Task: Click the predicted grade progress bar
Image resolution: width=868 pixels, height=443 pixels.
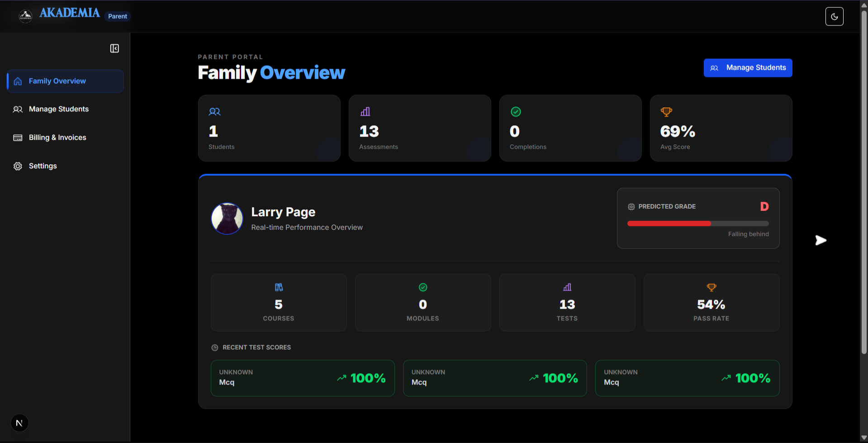Action: pos(697,224)
